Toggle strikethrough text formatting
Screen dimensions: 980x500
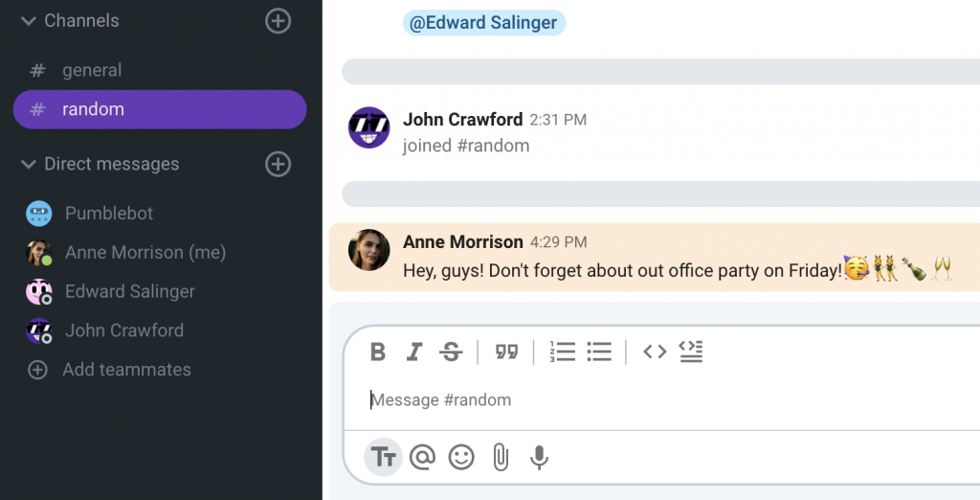[x=451, y=352]
